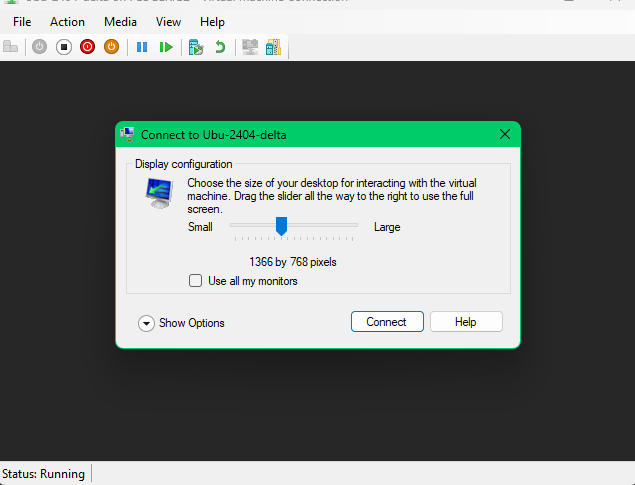Open the Action menu

coord(67,21)
